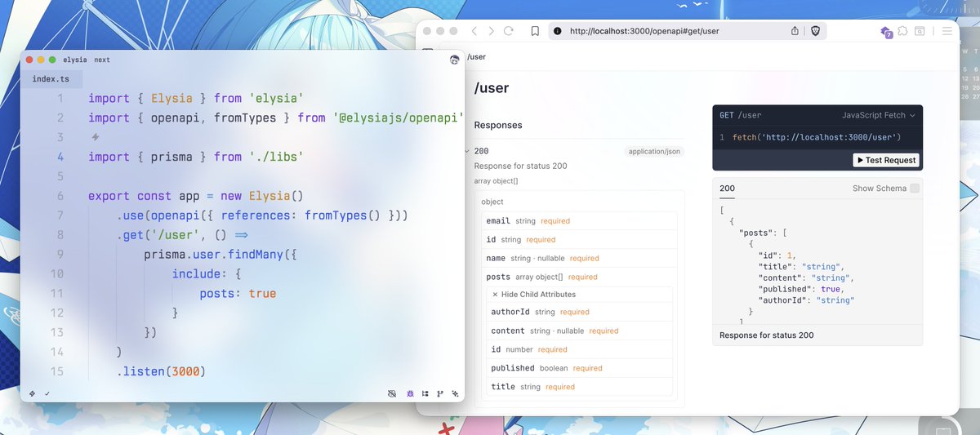Click the /user heading in docs
Viewport: 980px width, 435px height.
point(492,88)
